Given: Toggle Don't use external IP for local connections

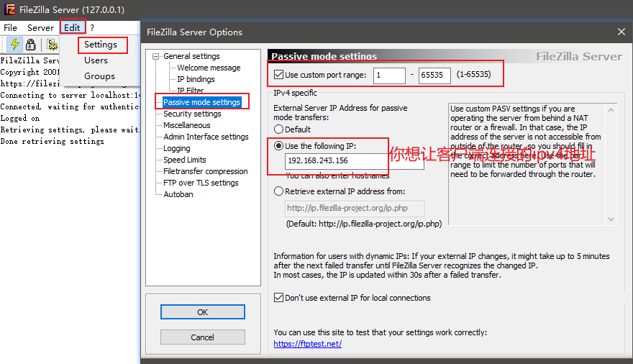Looking at the screenshot, I should (x=278, y=298).
